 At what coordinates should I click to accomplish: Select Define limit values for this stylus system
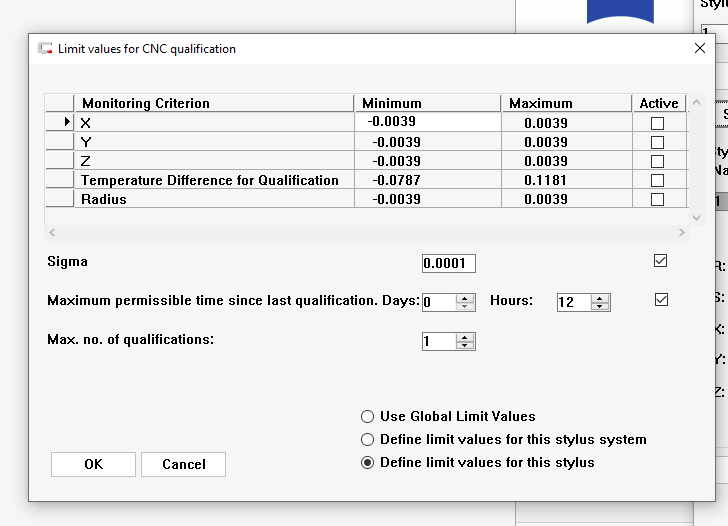(368, 439)
